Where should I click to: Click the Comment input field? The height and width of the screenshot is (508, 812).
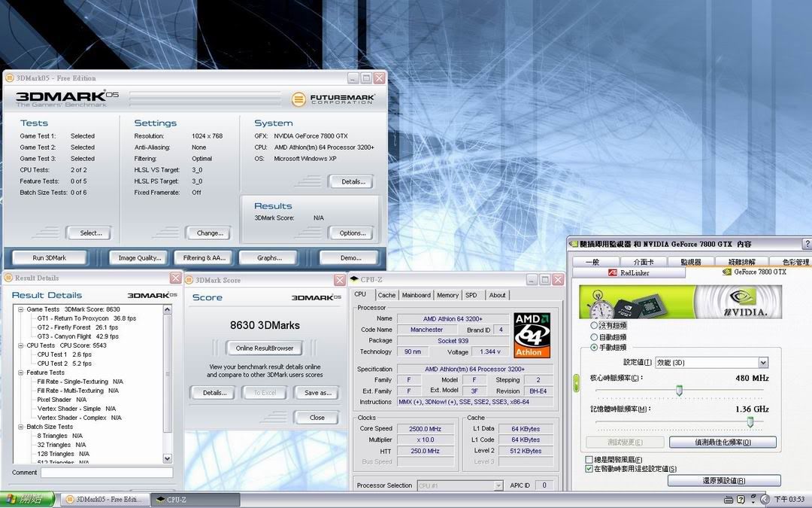point(106,473)
